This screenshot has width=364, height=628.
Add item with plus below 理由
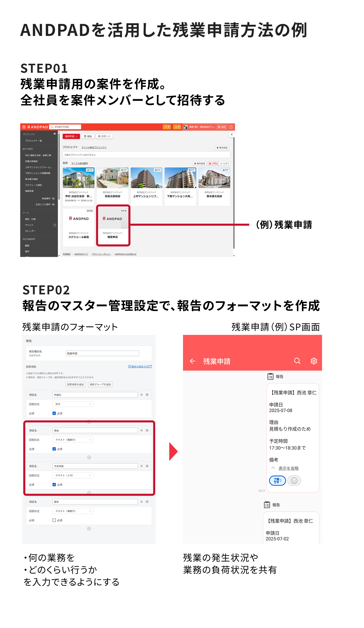coord(89,457)
